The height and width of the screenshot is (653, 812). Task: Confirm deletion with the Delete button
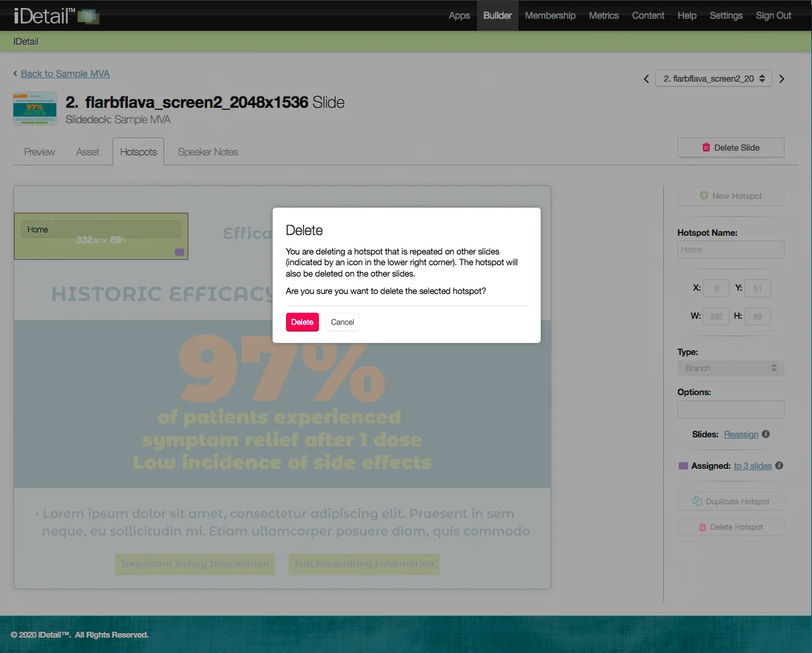(302, 322)
